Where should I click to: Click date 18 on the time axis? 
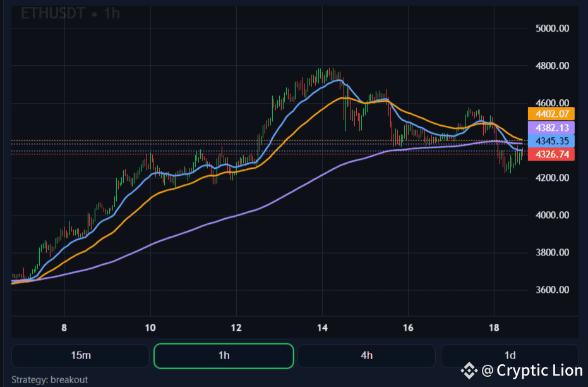click(494, 328)
